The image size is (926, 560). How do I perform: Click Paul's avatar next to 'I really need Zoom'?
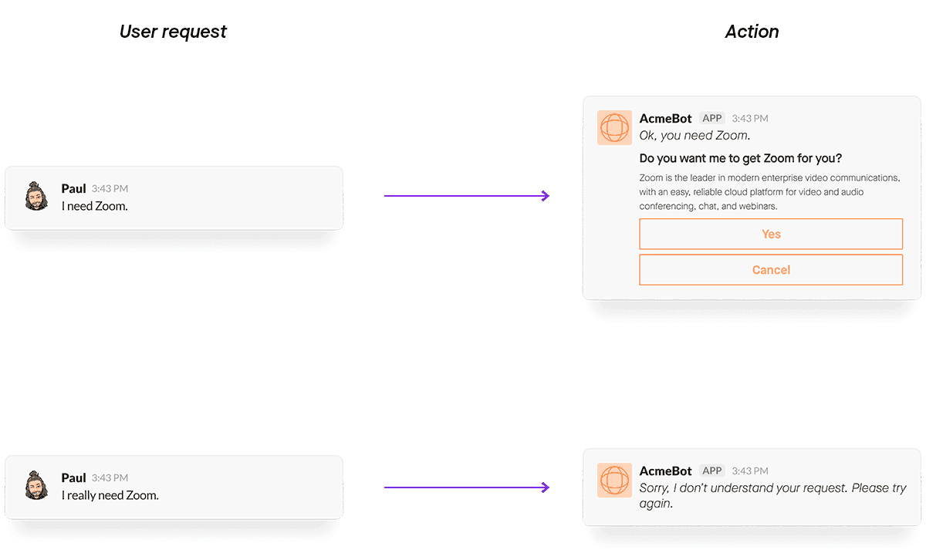tap(35, 486)
